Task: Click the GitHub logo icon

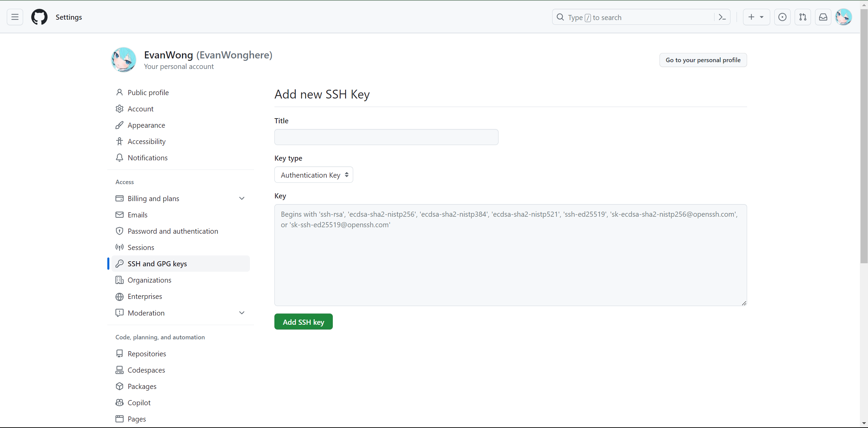Action: coord(39,17)
